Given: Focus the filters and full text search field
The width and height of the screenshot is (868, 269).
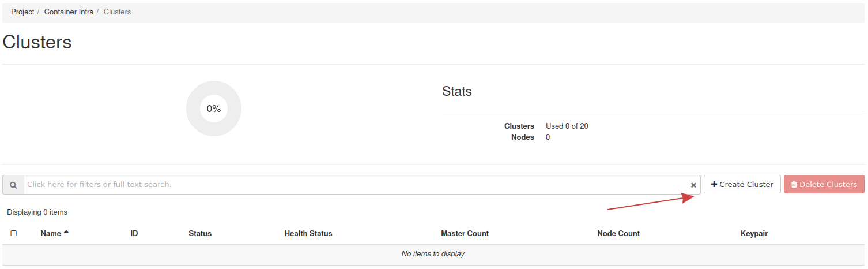Looking at the screenshot, I should tap(357, 185).
